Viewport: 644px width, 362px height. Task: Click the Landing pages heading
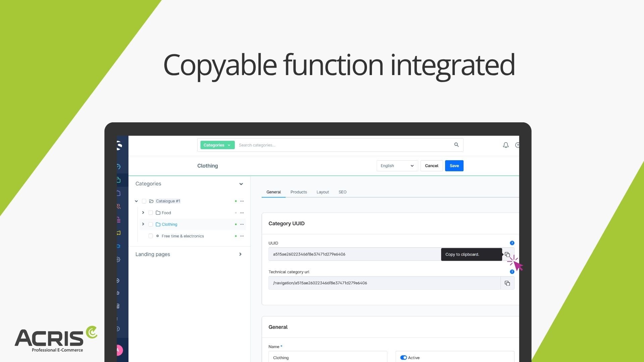pos(153,254)
